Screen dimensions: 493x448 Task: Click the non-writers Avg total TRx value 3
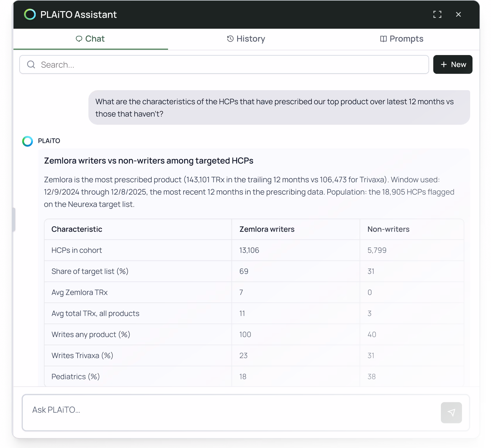pyautogui.click(x=369, y=314)
